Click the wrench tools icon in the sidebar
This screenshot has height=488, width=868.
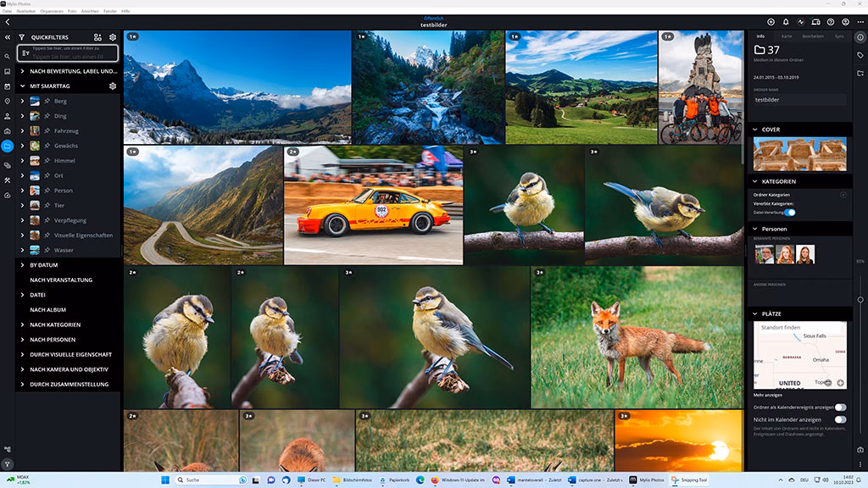tap(7, 180)
